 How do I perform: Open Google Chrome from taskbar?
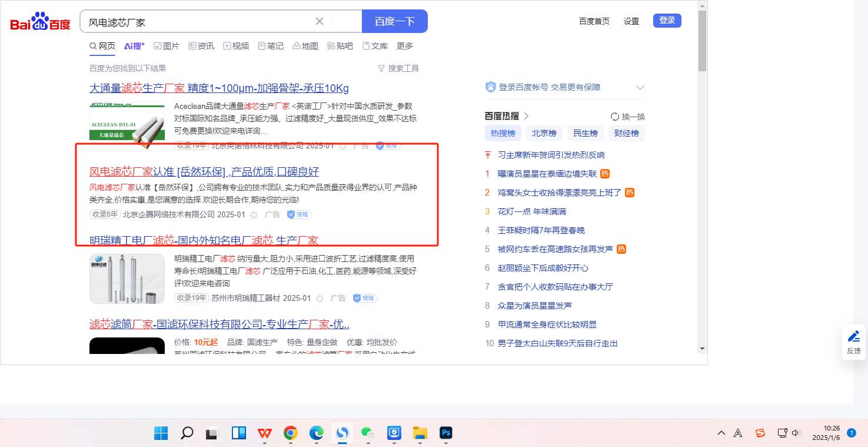pos(290,433)
